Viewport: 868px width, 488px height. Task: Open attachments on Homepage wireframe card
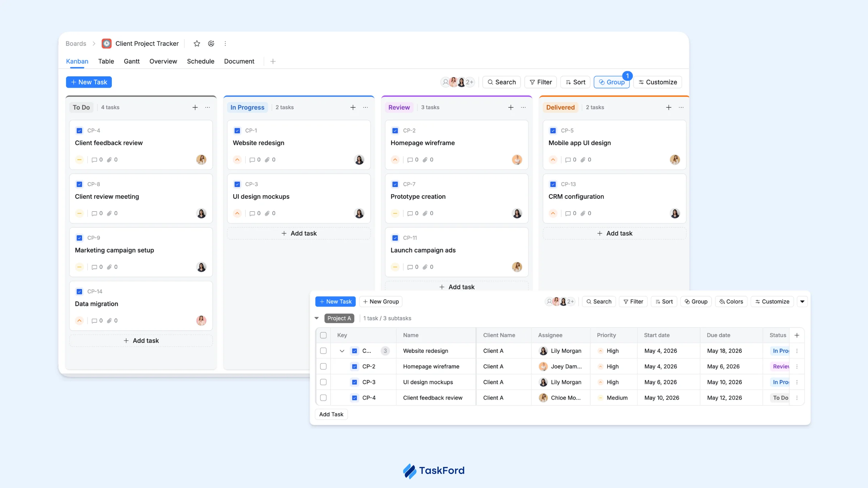tap(428, 160)
